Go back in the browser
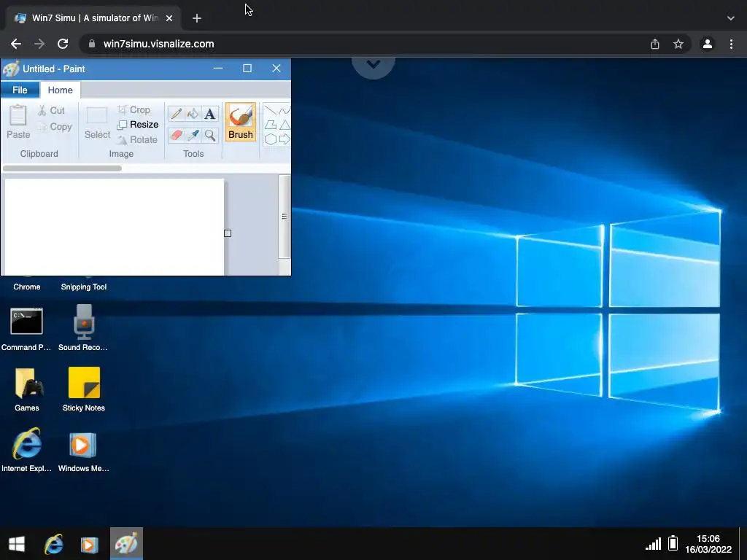The height and width of the screenshot is (560, 747). tap(16, 44)
